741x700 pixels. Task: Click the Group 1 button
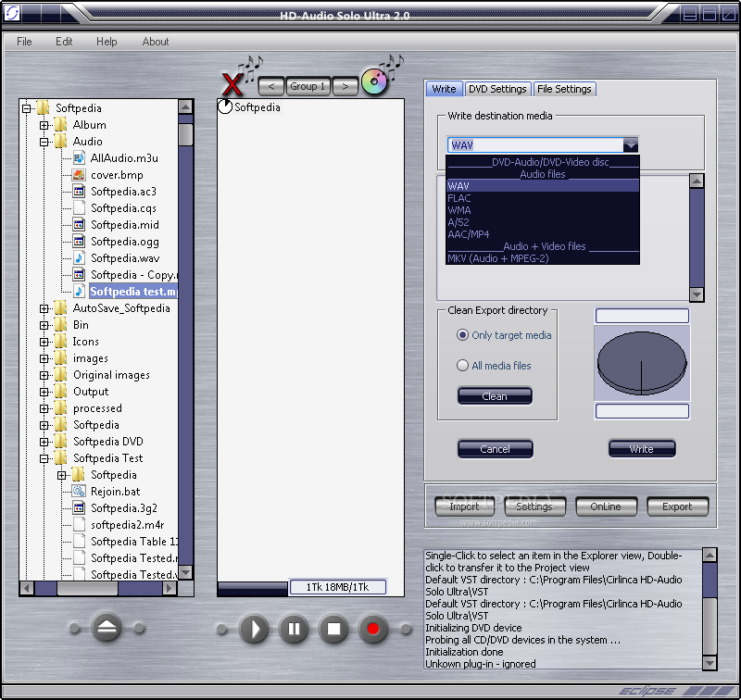(308, 86)
